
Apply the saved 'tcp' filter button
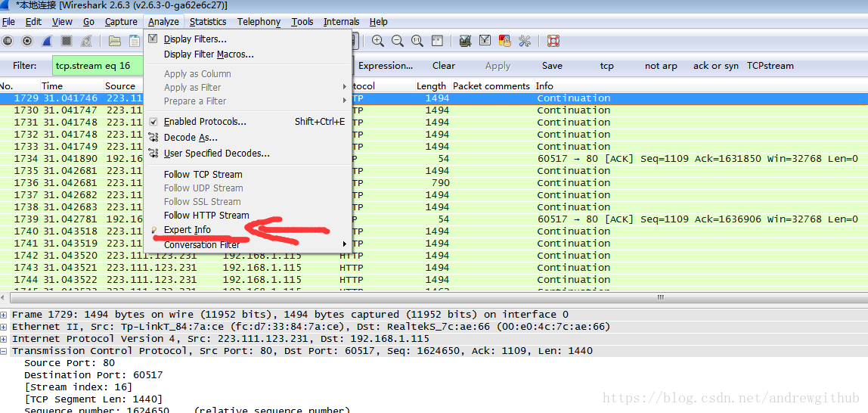click(x=606, y=65)
